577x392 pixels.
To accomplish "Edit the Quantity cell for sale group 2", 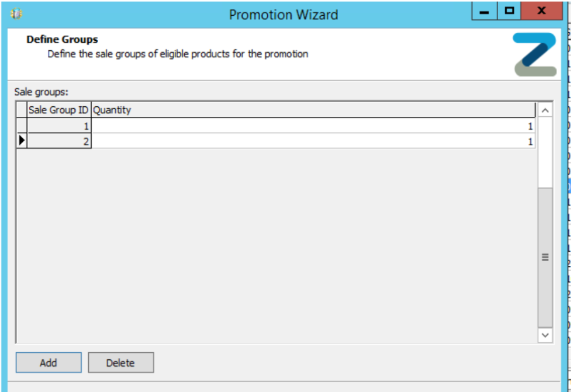I will pyautogui.click(x=313, y=140).
